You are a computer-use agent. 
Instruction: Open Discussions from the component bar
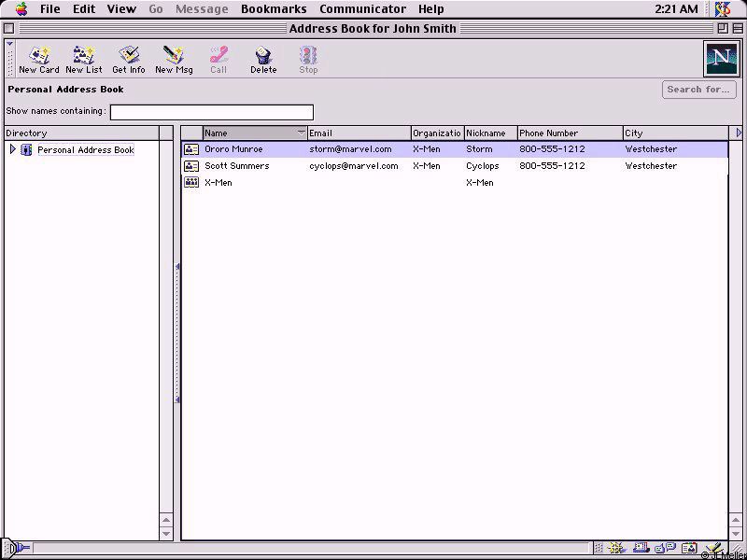[666, 548]
